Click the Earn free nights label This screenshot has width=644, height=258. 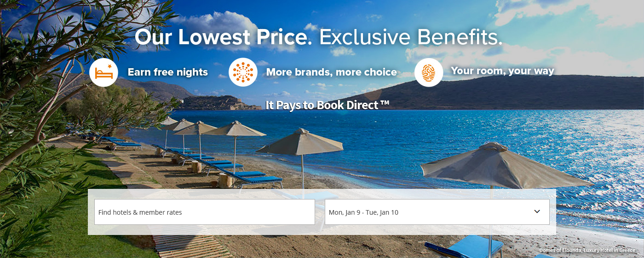pos(168,72)
